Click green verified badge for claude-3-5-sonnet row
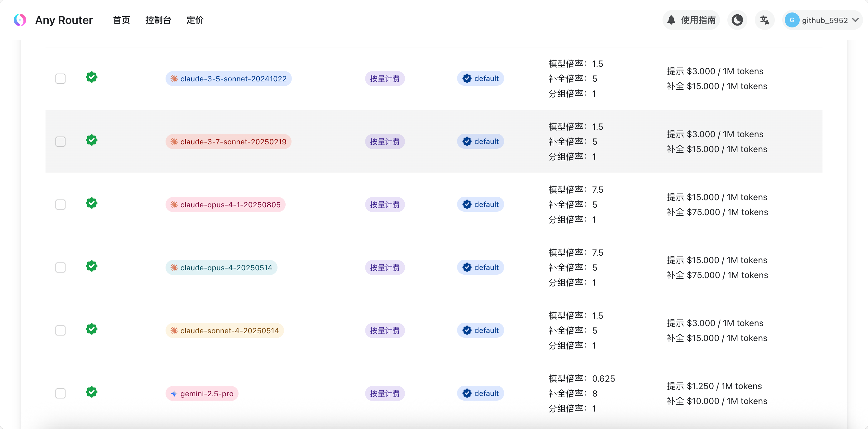Image resolution: width=868 pixels, height=429 pixels. click(x=91, y=77)
